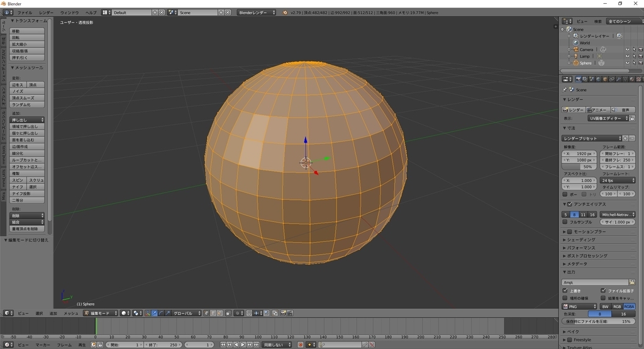644x349 pixels.
Task: Open the Object properties tab icon
Action: point(605,79)
